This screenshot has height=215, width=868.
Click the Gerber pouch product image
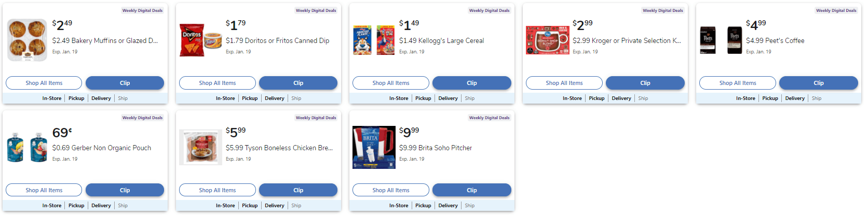pyautogui.click(x=27, y=147)
